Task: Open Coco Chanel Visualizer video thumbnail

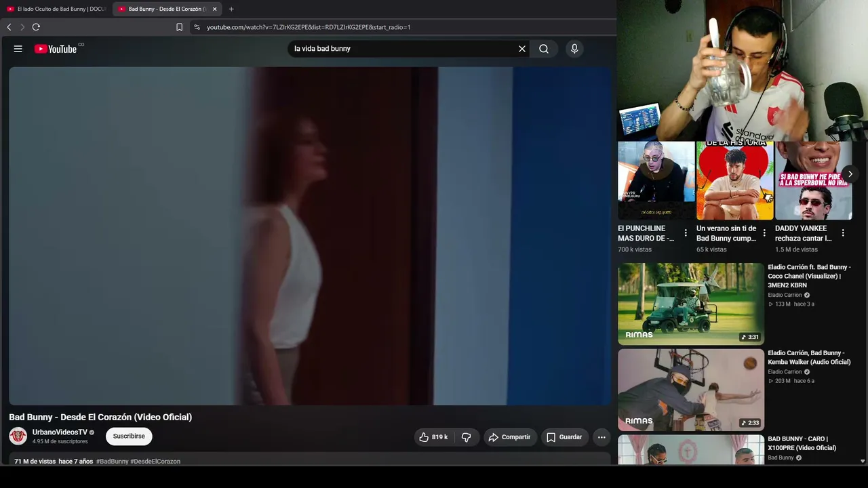Action: tap(691, 304)
